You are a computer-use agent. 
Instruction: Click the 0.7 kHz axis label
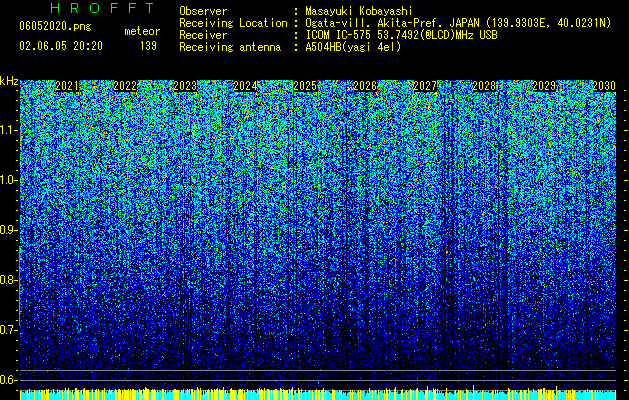(x=9, y=330)
